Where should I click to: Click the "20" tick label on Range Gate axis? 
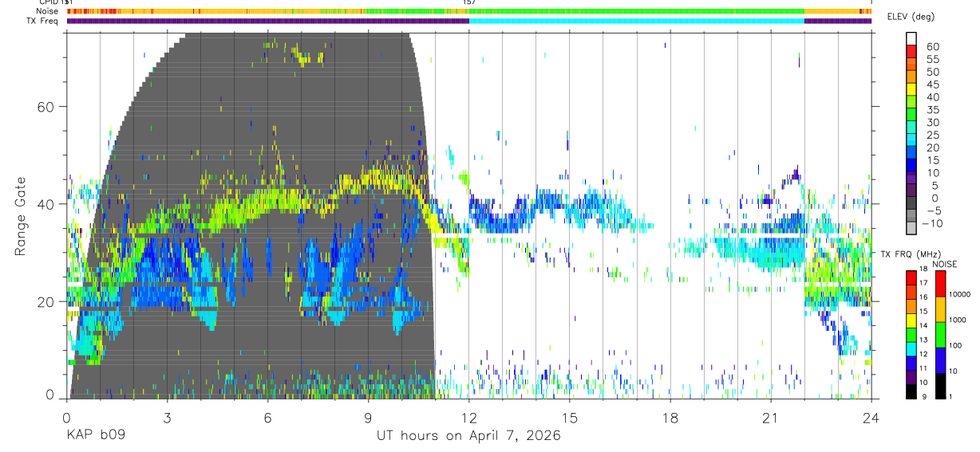click(47, 301)
